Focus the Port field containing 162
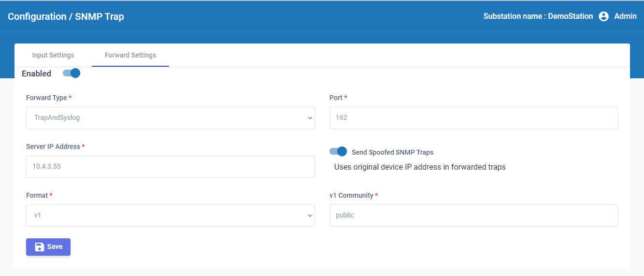The width and height of the screenshot is (644, 276). pos(473,118)
